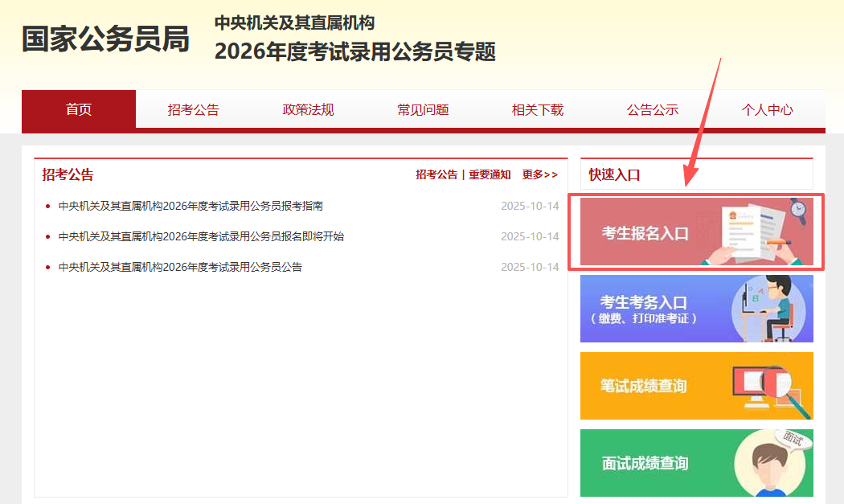This screenshot has width=844, height=504.
Task: Open the 常见问题 menu item
Action: (423, 110)
